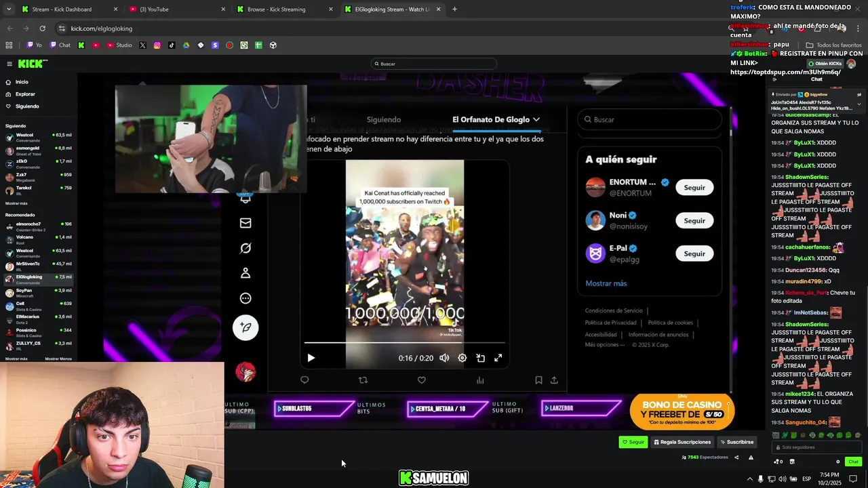Follow E-Pal with the Seguir button
Viewport: 868px width, 488px height.
[x=694, y=253]
